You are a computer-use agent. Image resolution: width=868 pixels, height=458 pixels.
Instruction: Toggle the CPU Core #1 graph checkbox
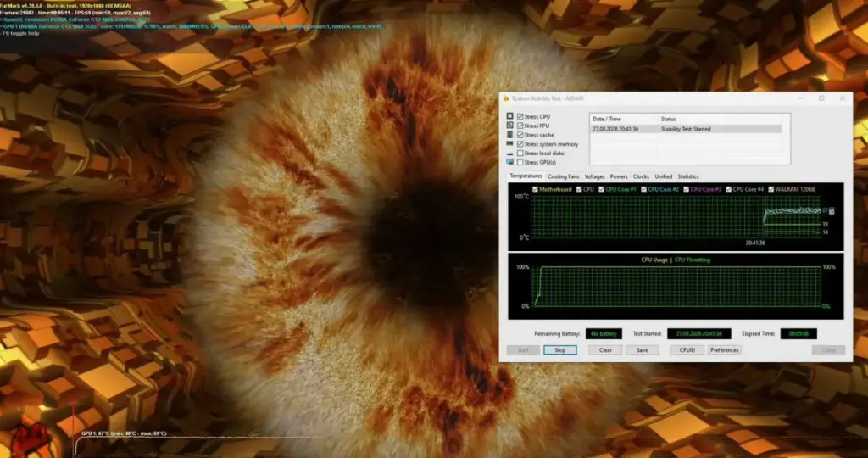point(601,189)
